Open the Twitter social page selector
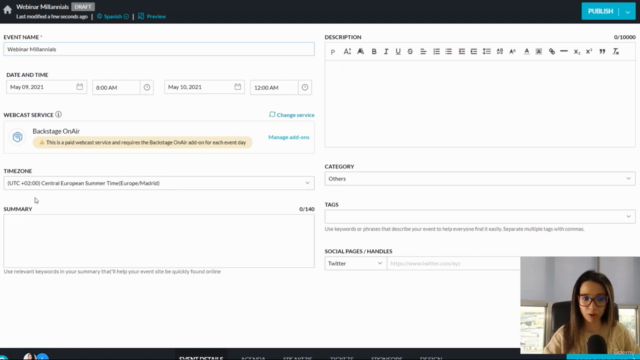The height and width of the screenshot is (360, 640). coord(355,264)
